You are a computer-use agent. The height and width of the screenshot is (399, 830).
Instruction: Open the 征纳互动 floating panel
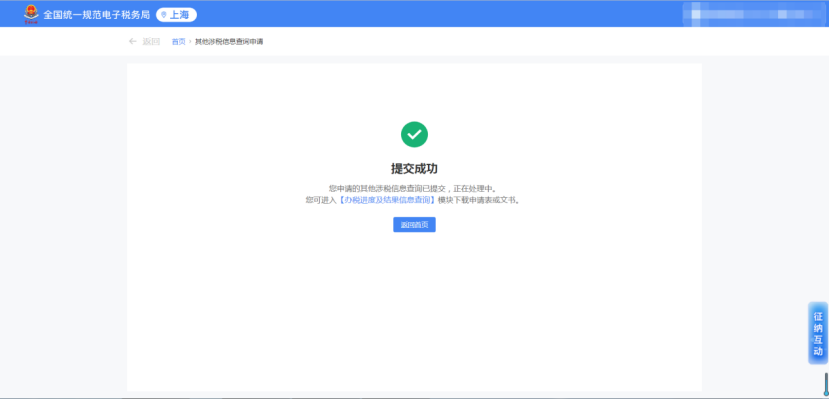pyautogui.click(x=818, y=333)
